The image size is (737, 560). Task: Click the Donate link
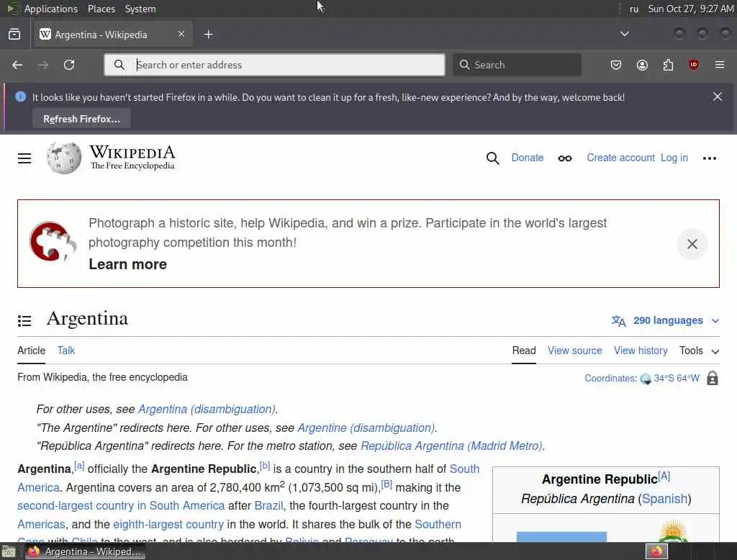click(x=528, y=158)
